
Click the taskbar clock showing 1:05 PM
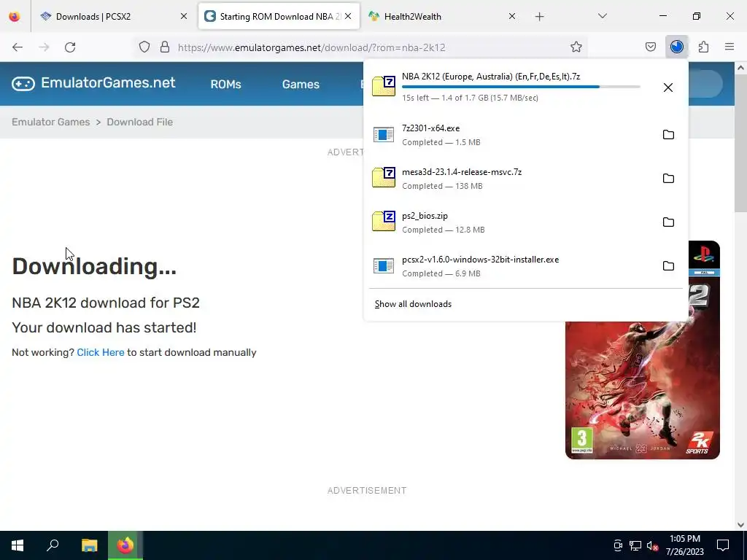tap(684, 545)
